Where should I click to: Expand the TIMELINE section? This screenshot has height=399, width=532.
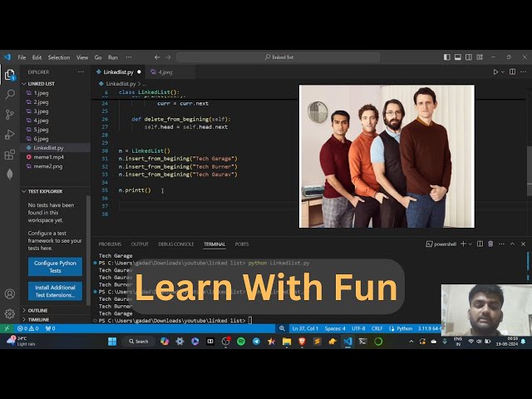[38, 319]
